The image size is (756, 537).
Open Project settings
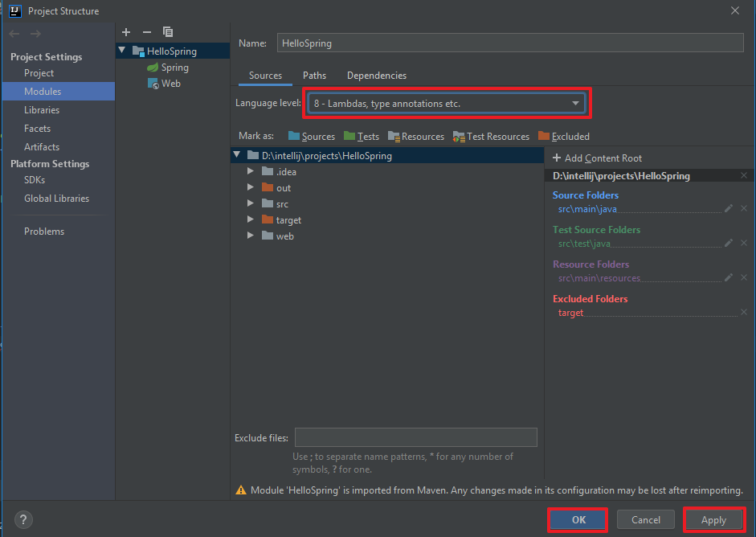pyautogui.click(x=39, y=73)
